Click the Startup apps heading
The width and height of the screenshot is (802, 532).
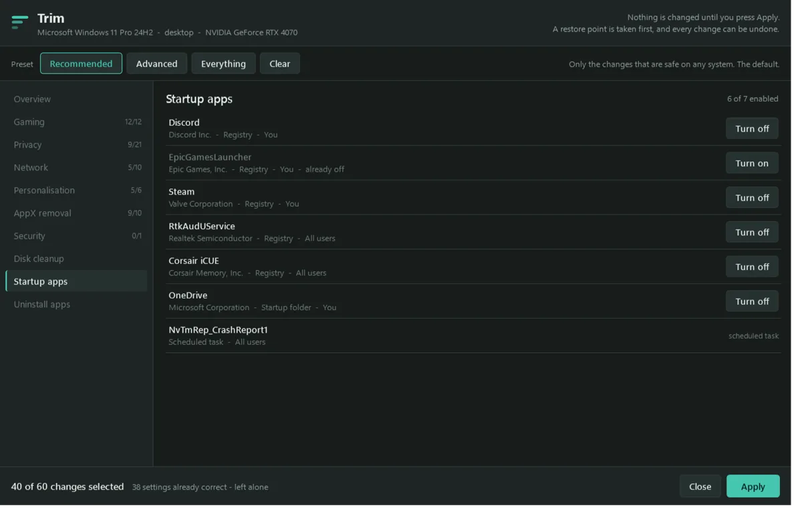pyautogui.click(x=199, y=99)
